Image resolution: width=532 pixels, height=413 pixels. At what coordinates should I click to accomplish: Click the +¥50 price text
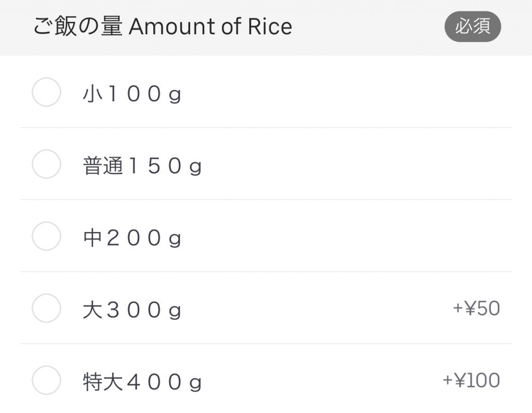tap(476, 308)
